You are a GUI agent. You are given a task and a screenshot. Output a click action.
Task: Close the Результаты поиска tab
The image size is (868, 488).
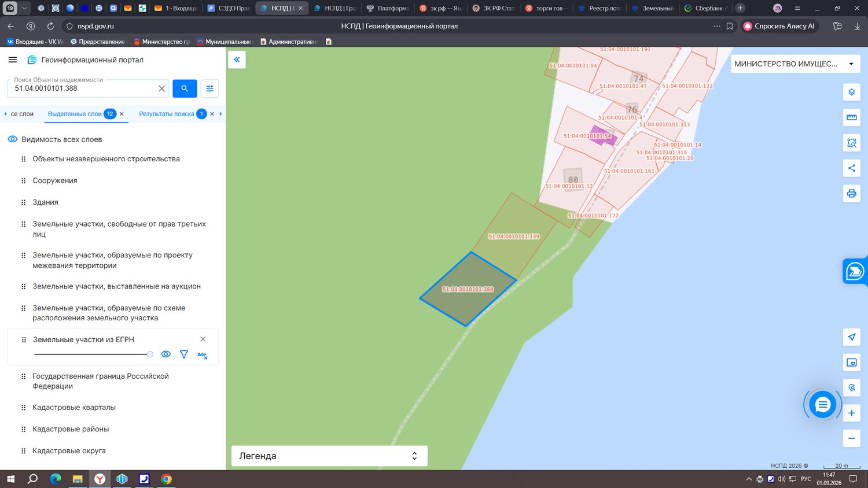click(x=212, y=114)
